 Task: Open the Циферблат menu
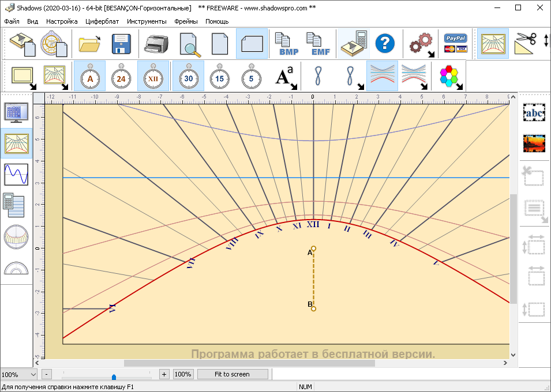pyautogui.click(x=102, y=21)
